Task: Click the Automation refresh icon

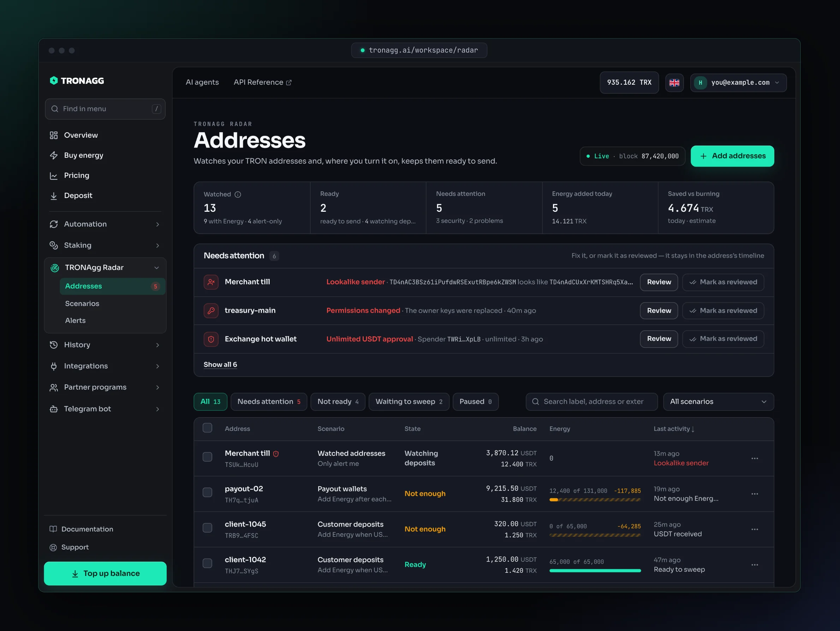Action: (x=54, y=224)
